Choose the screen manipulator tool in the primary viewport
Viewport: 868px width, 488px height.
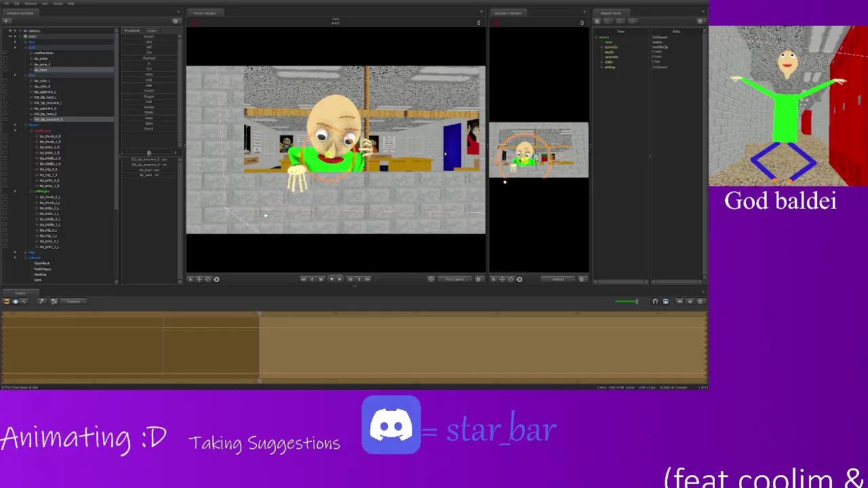(216, 279)
